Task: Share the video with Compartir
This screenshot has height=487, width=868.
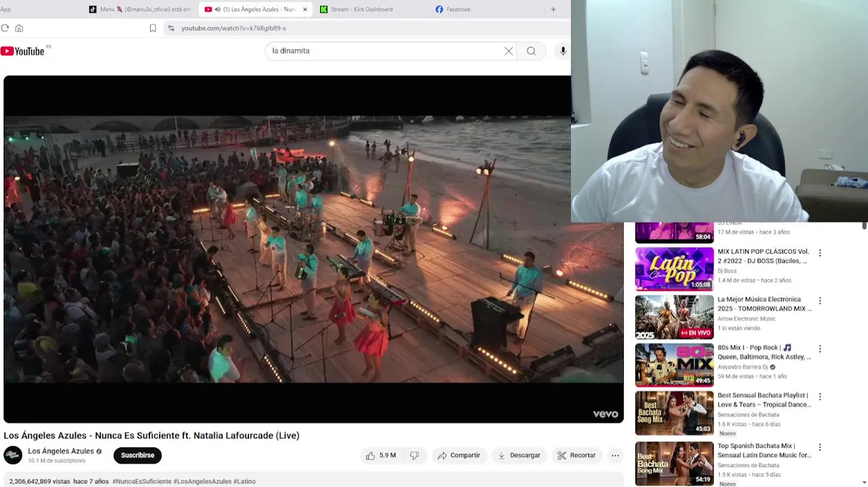Action: pyautogui.click(x=459, y=456)
